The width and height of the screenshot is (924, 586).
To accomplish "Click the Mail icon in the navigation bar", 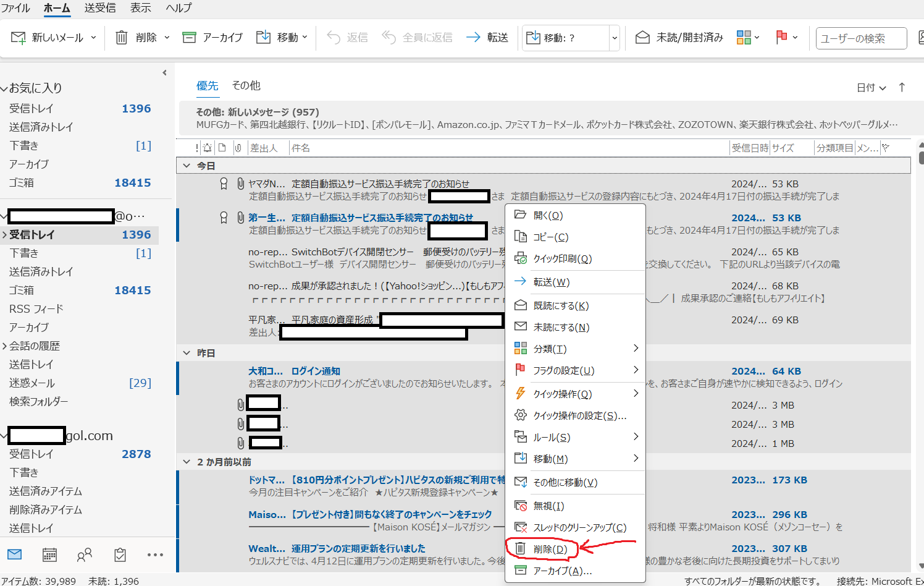I will point(14,554).
